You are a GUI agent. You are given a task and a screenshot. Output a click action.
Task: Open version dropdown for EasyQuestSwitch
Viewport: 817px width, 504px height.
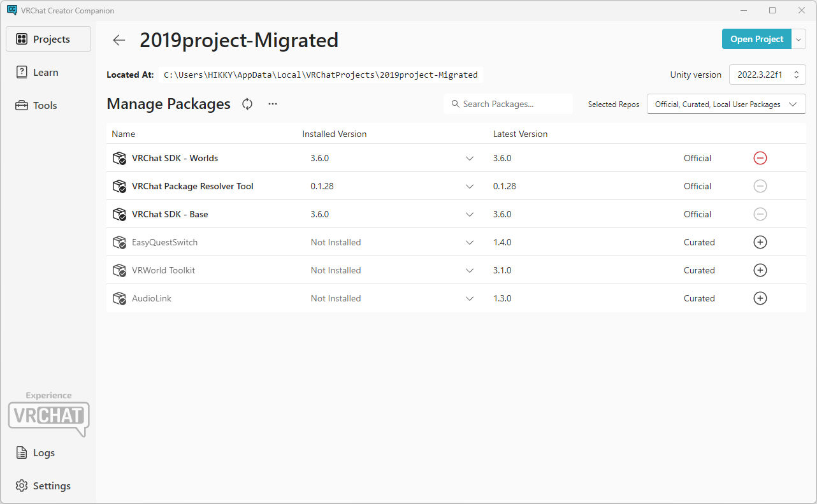[x=470, y=242]
